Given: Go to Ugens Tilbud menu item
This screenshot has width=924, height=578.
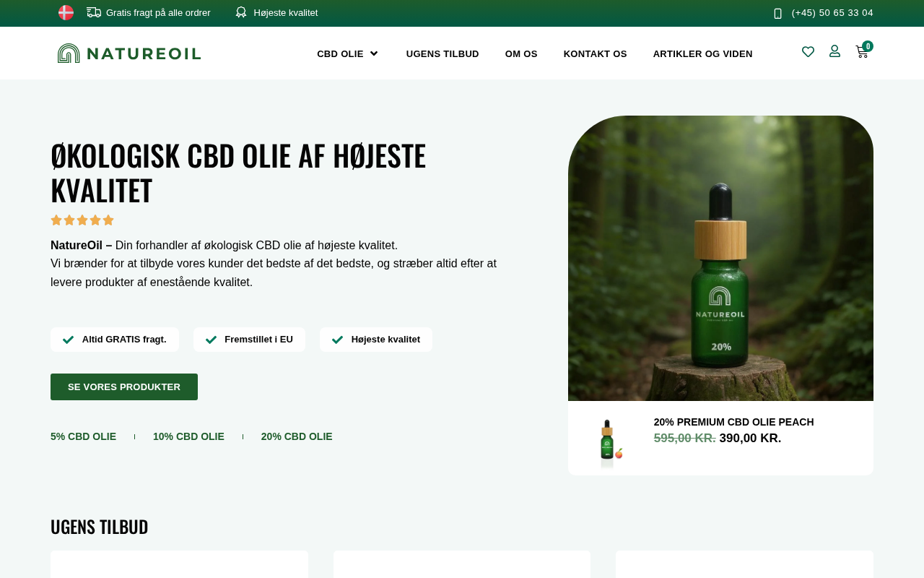Looking at the screenshot, I should (x=443, y=53).
